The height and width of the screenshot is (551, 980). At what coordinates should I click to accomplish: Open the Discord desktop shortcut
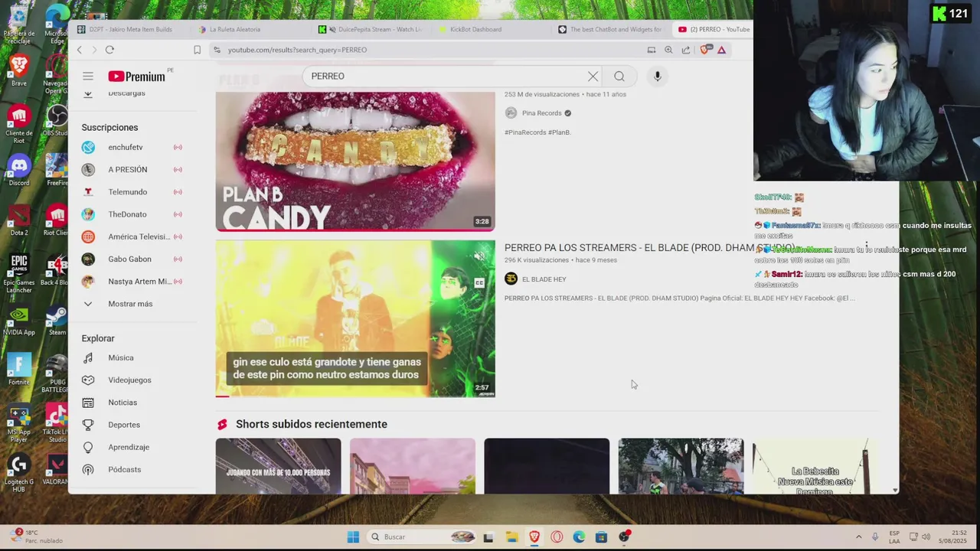pos(19,170)
